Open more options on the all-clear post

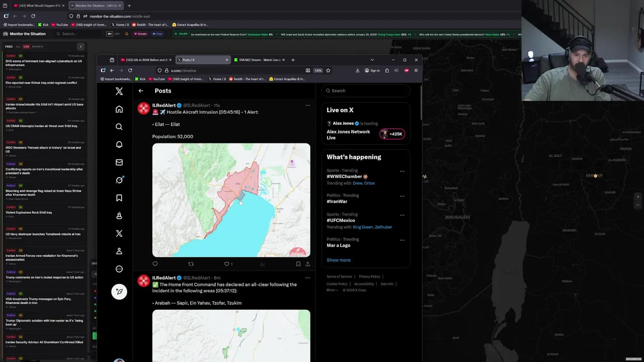click(307, 278)
